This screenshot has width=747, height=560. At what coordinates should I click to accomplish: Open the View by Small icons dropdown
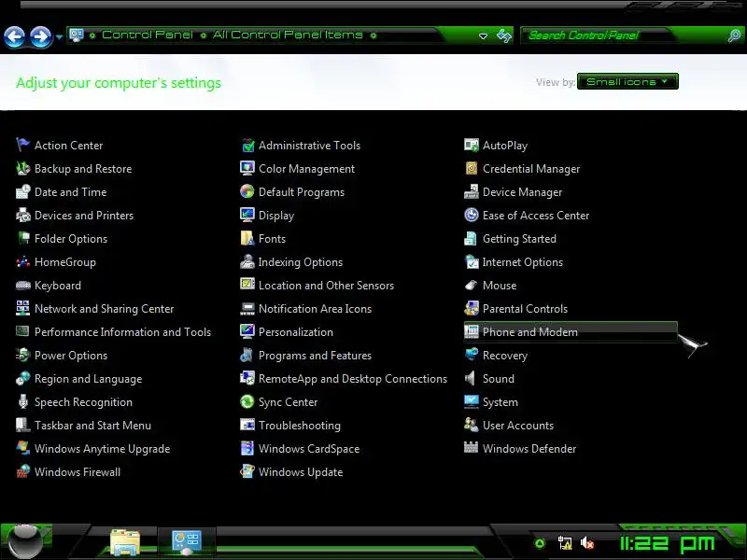627,81
